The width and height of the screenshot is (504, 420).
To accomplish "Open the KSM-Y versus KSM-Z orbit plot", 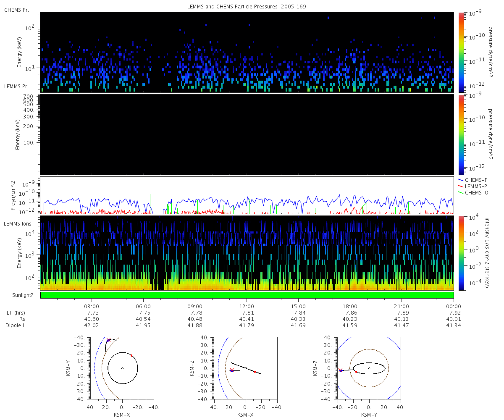I will 369,368.
